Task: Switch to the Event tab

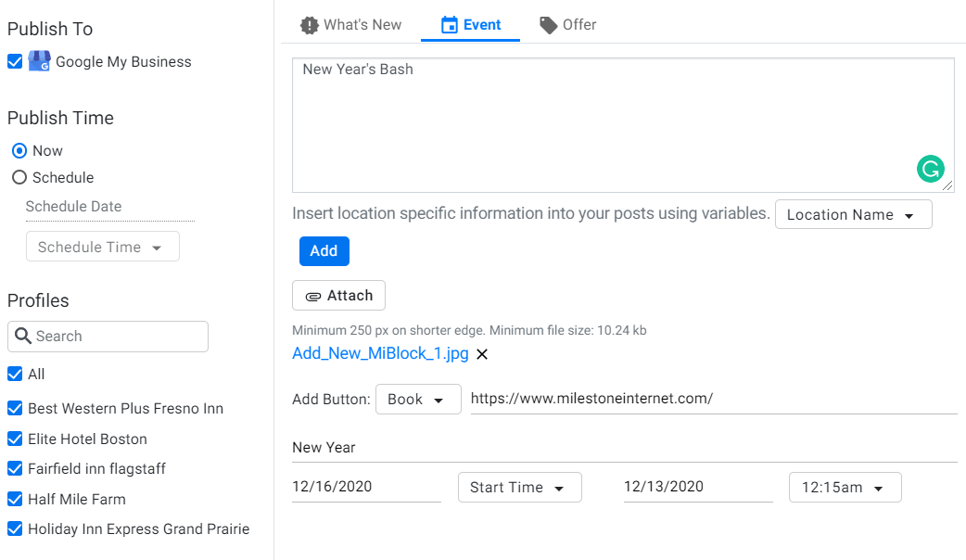Action: pyautogui.click(x=471, y=25)
